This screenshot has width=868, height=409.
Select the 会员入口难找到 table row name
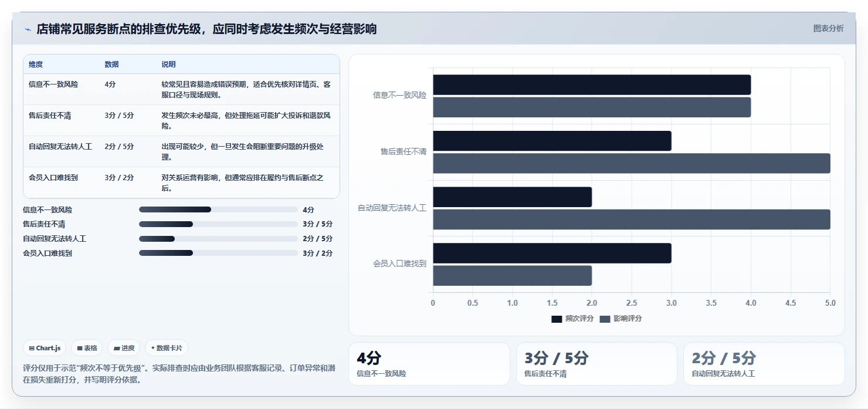[53, 178]
